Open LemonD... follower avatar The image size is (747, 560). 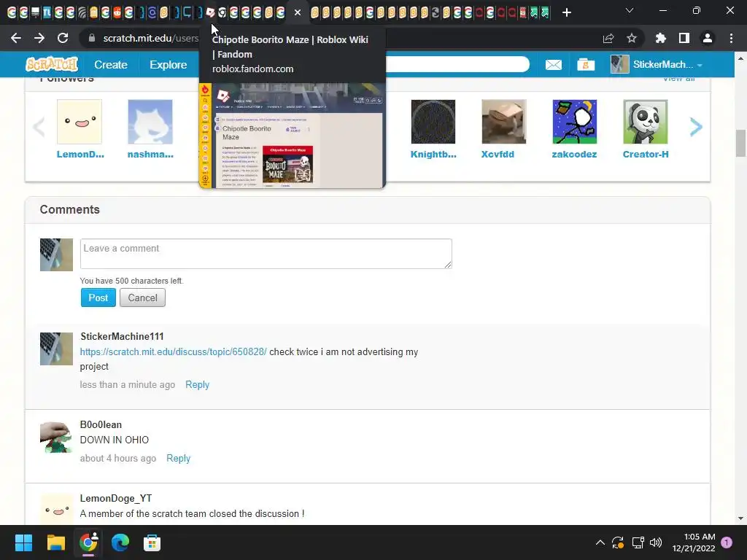(x=80, y=122)
